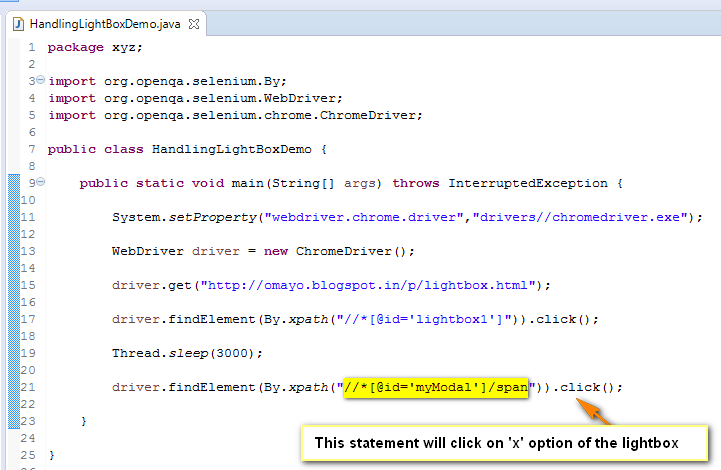Click the Java file icon on the tab

(18, 24)
